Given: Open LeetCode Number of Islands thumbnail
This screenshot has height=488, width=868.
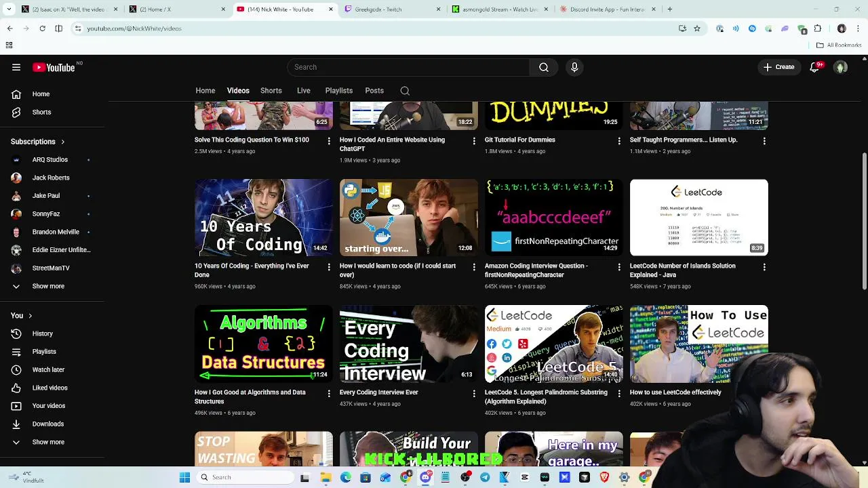Looking at the screenshot, I should pyautogui.click(x=699, y=218).
